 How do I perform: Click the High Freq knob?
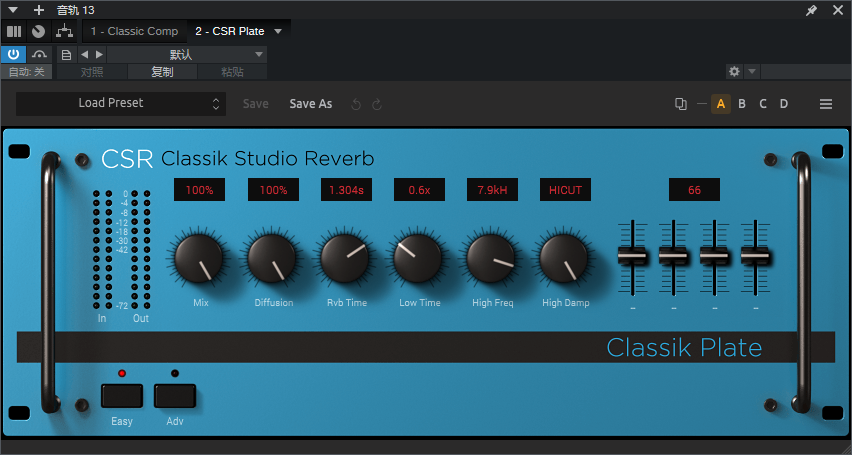click(491, 259)
